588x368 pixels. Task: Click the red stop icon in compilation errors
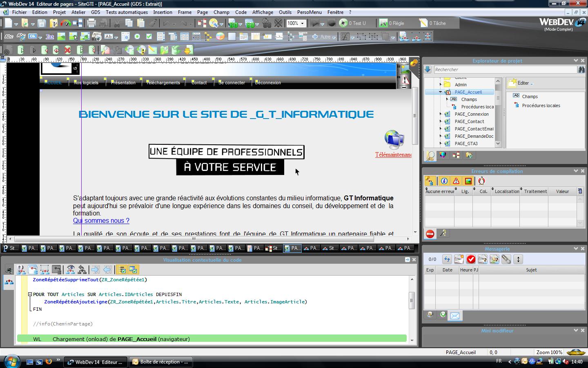click(x=430, y=233)
